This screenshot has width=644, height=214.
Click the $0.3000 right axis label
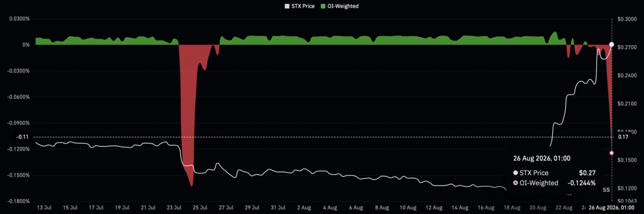click(x=627, y=19)
